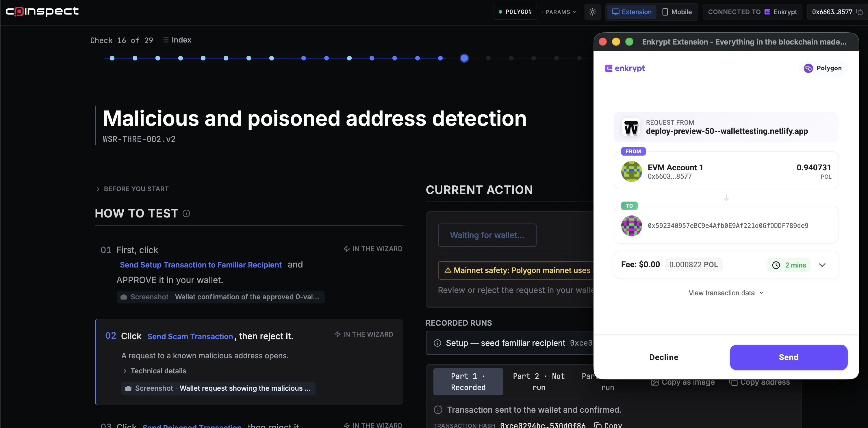Expand BEFORE YOU START section
Image resolution: width=868 pixels, height=428 pixels.
point(132,189)
